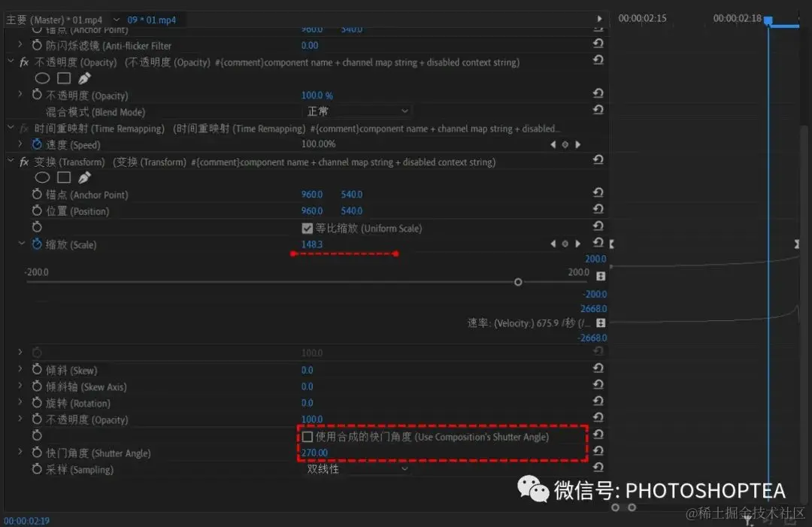This screenshot has height=527, width=812.
Task: Click the show/hide timeline view arrow
Action: [x=599, y=19]
